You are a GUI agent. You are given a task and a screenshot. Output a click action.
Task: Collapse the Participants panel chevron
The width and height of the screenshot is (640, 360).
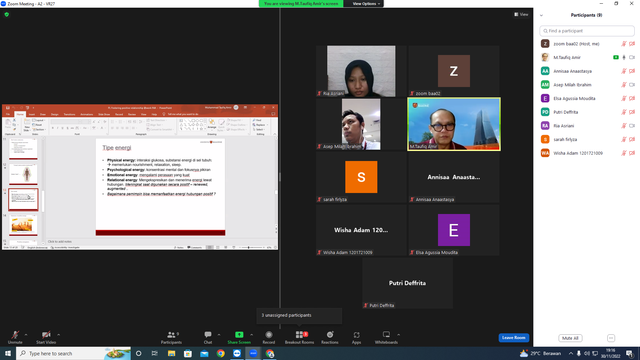[x=541, y=15]
